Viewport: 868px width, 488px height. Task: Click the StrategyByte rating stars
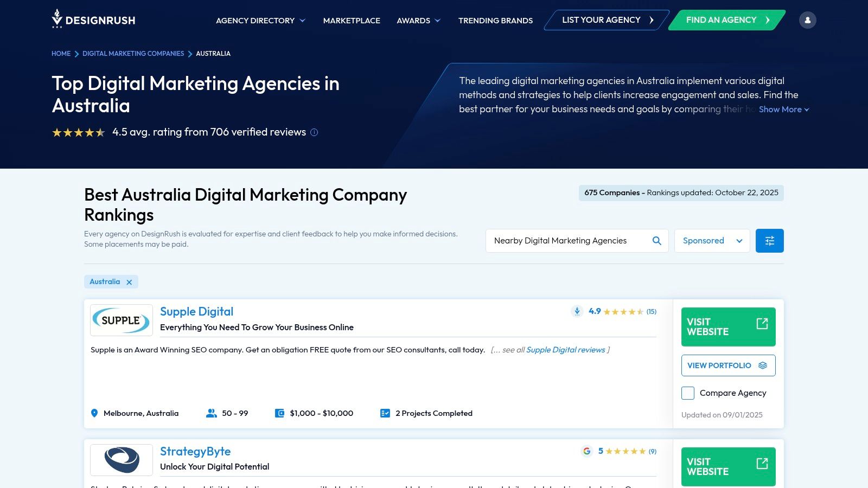pyautogui.click(x=626, y=451)
